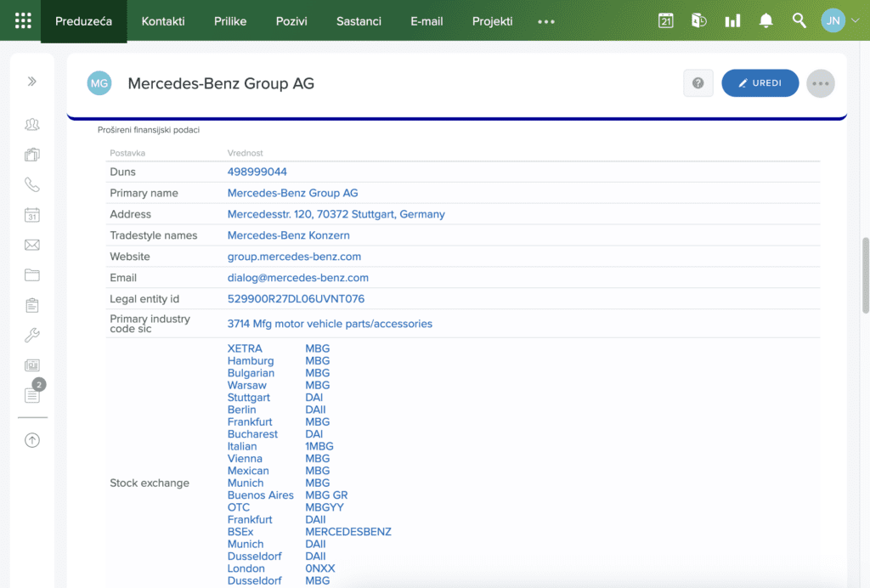870x588 pixels.
Task: Click the upward arrow circle icon in sidebar
Action: coord(32,440)
